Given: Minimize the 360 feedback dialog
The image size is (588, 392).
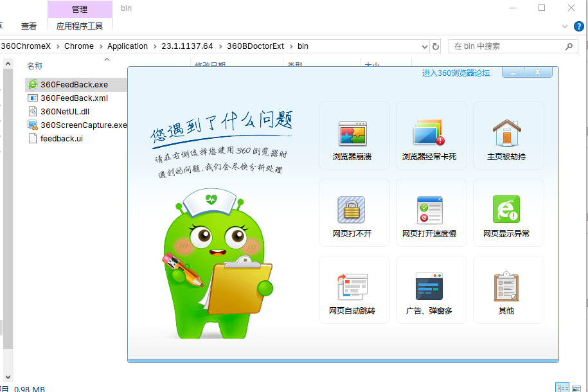Looking at the screenshot, I should point(513,73).
